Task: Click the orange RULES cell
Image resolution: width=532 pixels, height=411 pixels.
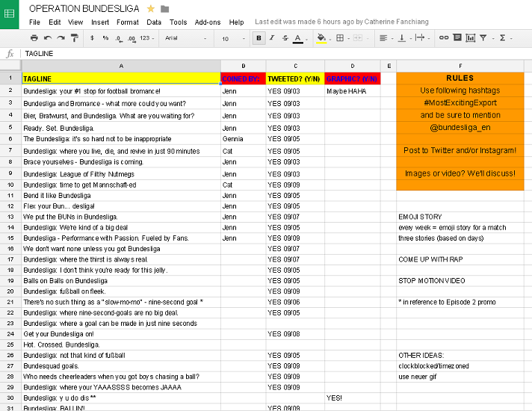Action: [x=460, y=78]
